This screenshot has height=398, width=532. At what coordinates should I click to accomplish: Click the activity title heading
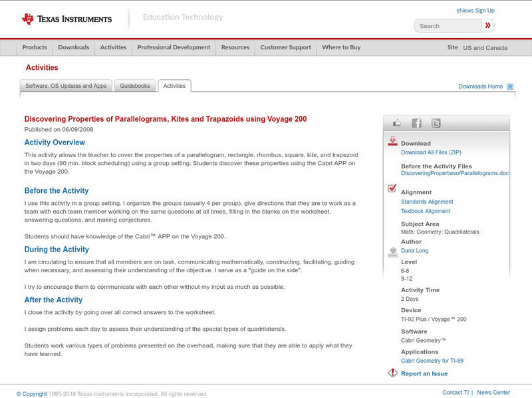165,119
